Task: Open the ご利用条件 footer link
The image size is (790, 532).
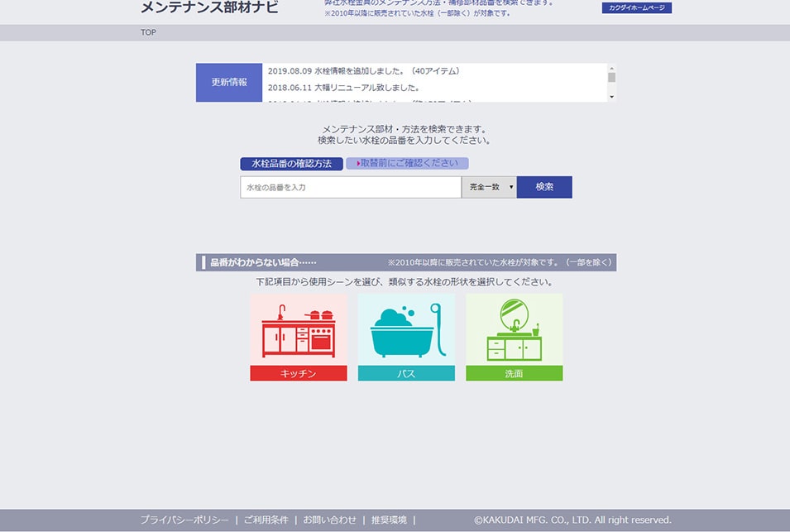Action: pyautogui.click(x=266, y=520)
